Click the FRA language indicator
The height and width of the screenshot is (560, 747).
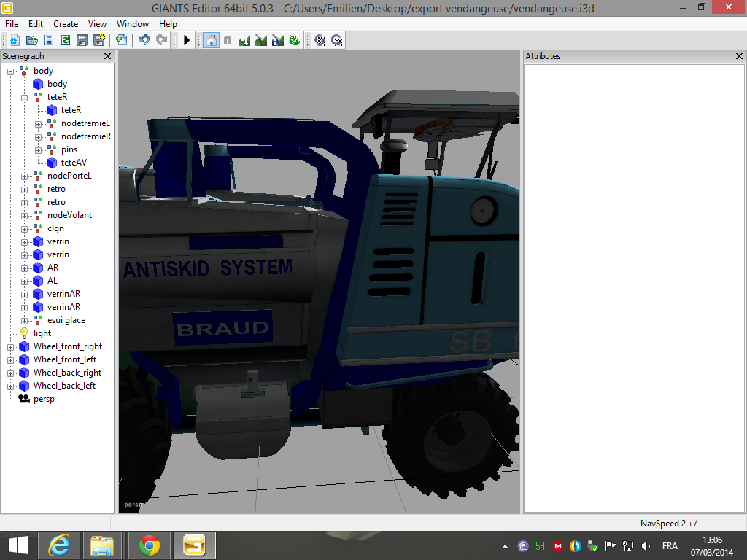670,546
